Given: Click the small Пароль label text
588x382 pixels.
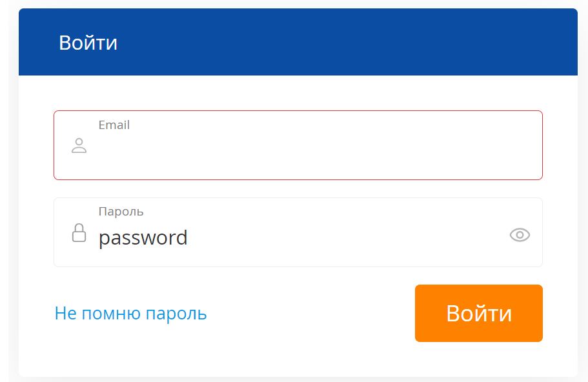Looking at the screenshot, I should pos(121,212).
